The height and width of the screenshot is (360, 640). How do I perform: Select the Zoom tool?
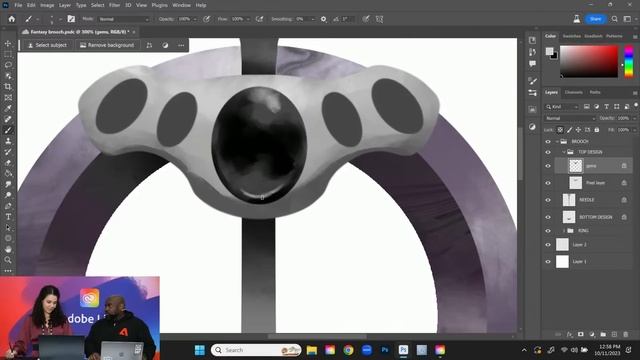[8, 260]
